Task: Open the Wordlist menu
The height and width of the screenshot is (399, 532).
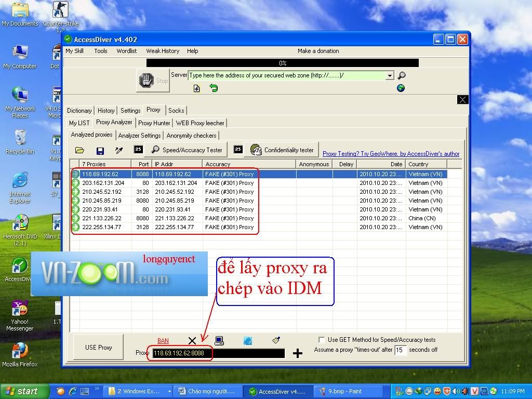Action: pos(127,51)
